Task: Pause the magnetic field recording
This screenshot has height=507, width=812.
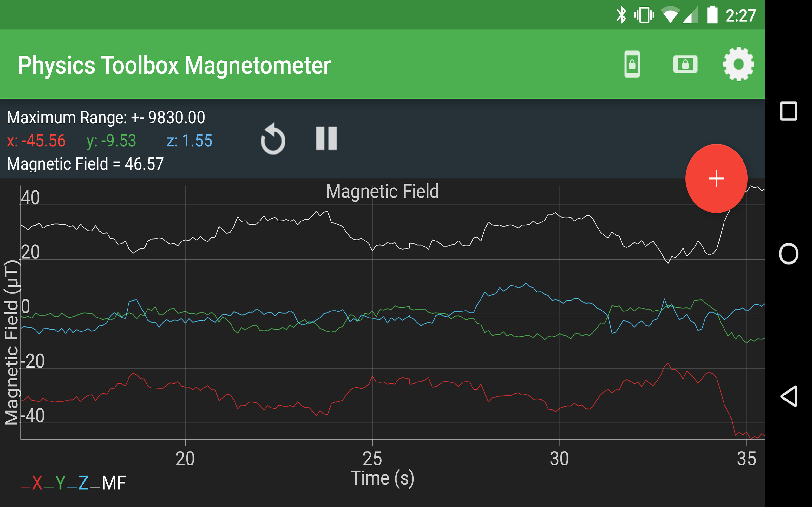Action: pos(326,138)
